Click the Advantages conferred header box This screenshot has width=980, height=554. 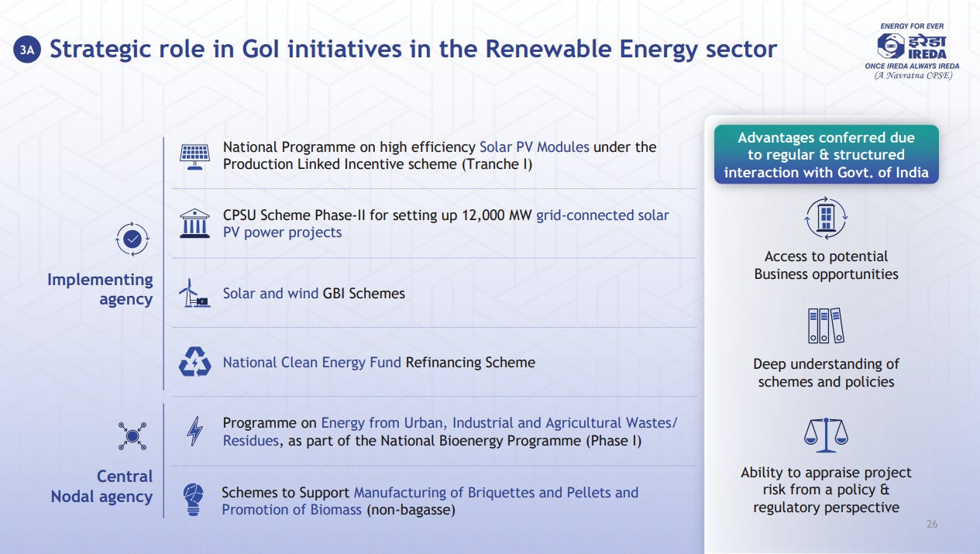(826, 155)
